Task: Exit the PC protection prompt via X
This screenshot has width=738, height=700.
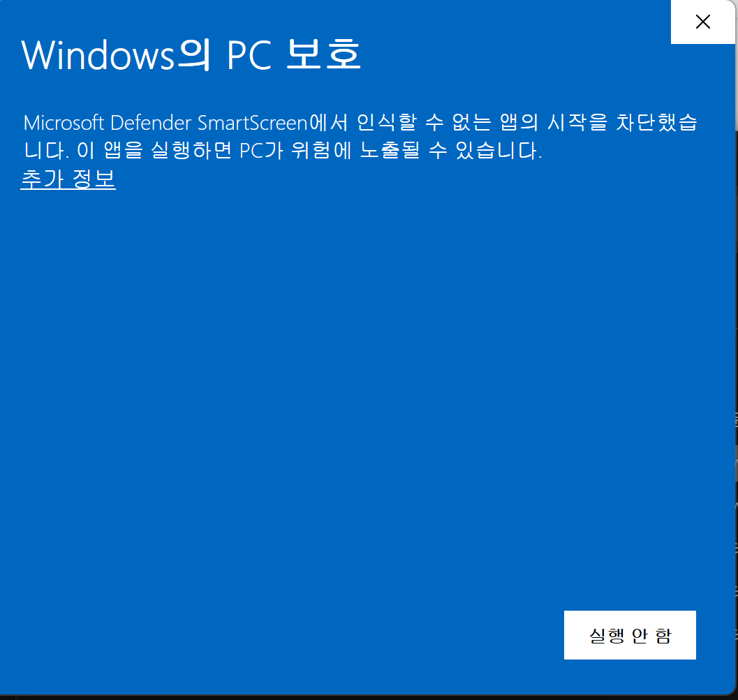Action: (x=702, y=22)
